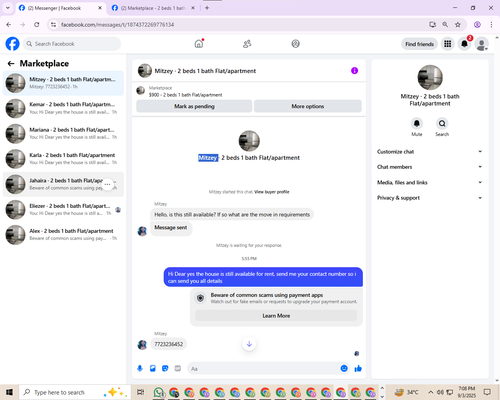Screen dimensions: 500x400
Task: Open conversation information purple icon
Action: (354, 71)
